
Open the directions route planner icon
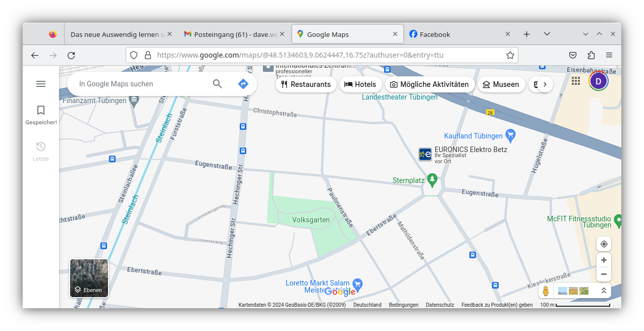(243, 84)
